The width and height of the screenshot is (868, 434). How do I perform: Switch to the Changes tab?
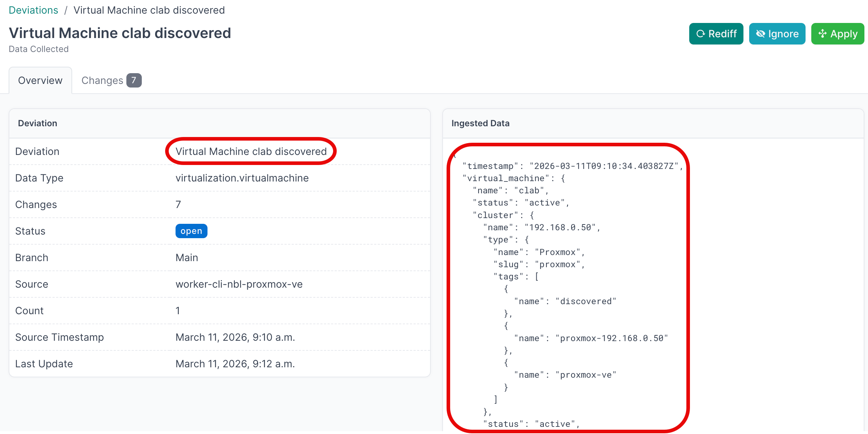(102, 80)
